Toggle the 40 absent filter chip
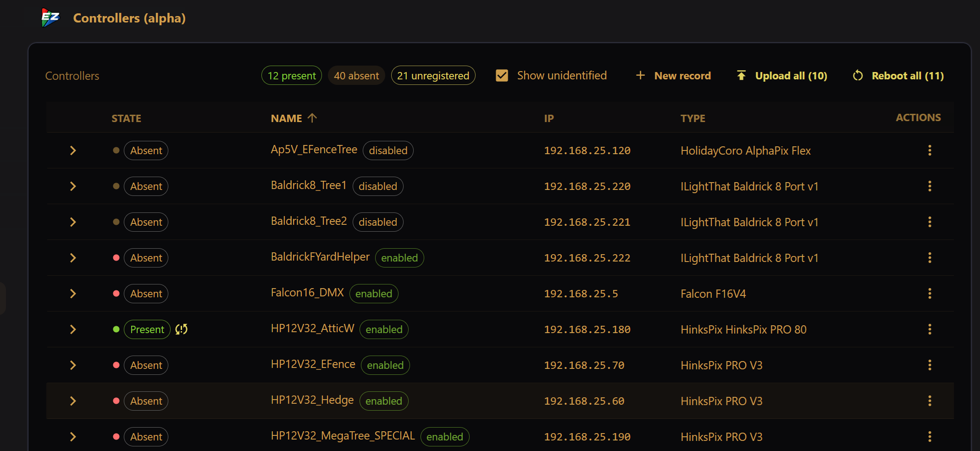980x451 pixels. (x=356, y=75)
